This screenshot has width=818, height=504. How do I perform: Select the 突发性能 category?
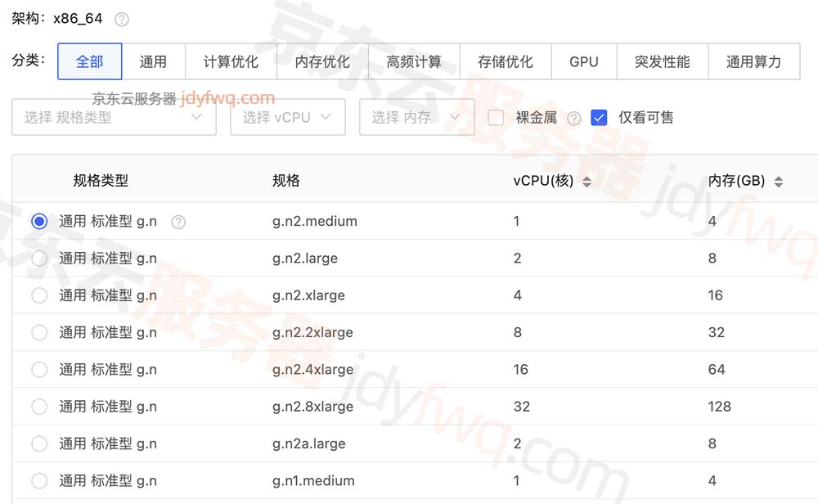(x=663, y=61)
